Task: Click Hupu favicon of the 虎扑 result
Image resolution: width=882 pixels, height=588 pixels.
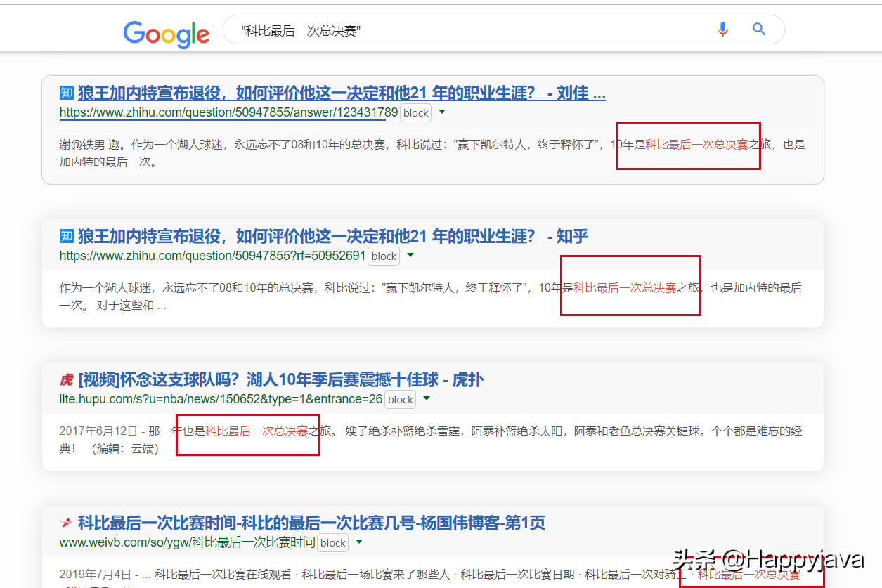Action: tap(66, 380)
